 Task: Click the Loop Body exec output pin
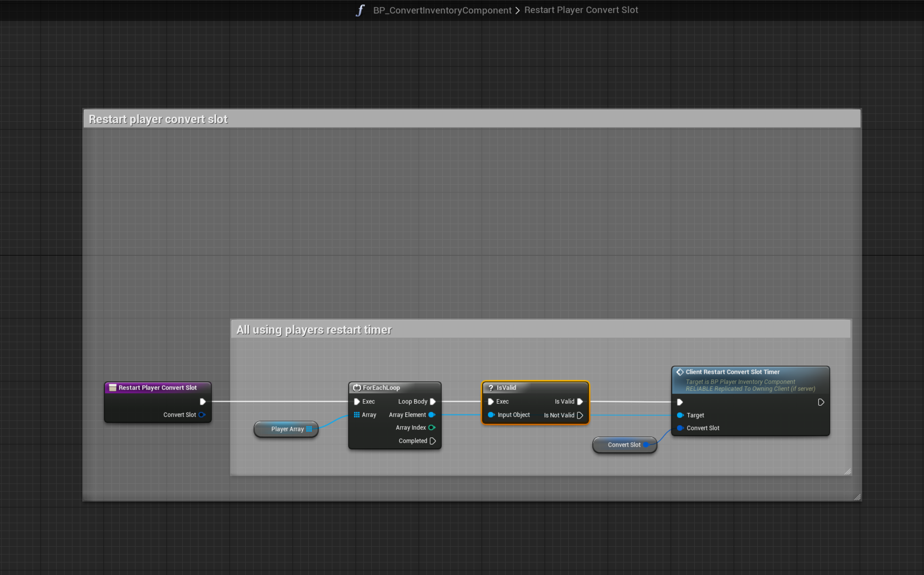pos(432,401)
